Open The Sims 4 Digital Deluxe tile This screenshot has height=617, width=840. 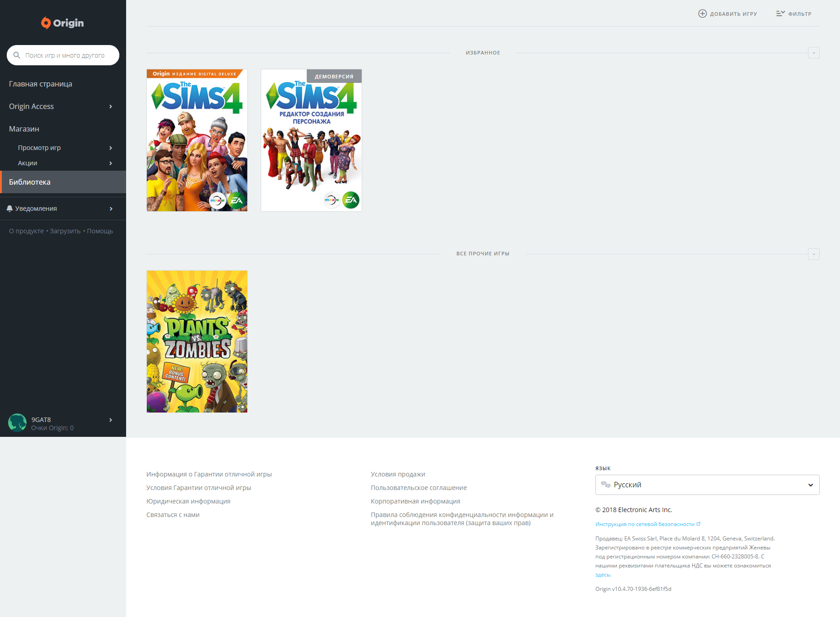click(x=197, y=140)
